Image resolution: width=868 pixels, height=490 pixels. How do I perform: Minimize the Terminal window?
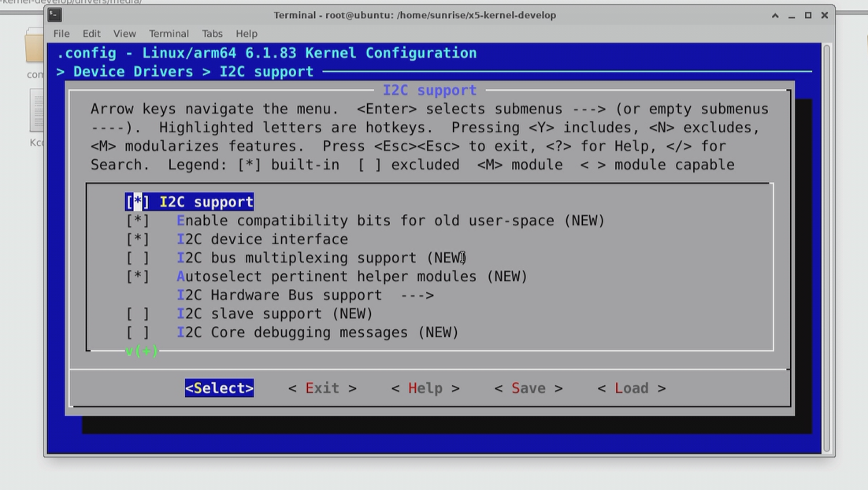pyautogui.click(x=792, y=16)
